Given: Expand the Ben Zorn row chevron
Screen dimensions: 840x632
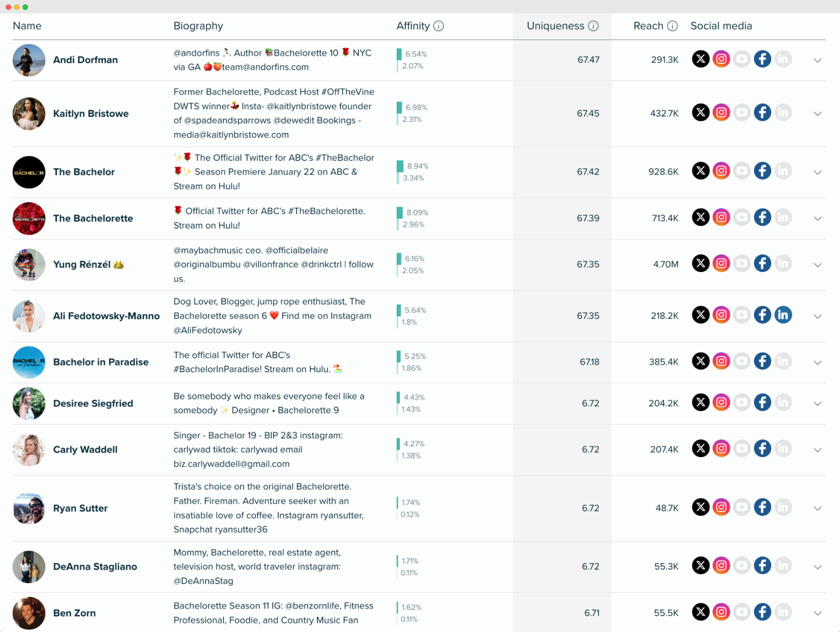Looking at the screenshot, I should click(x=817, y=613).
